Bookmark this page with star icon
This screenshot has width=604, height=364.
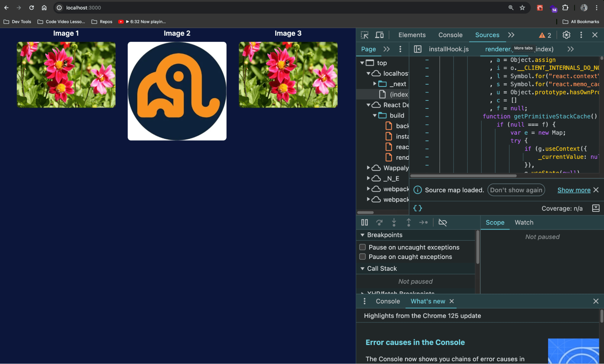(522, 8)
